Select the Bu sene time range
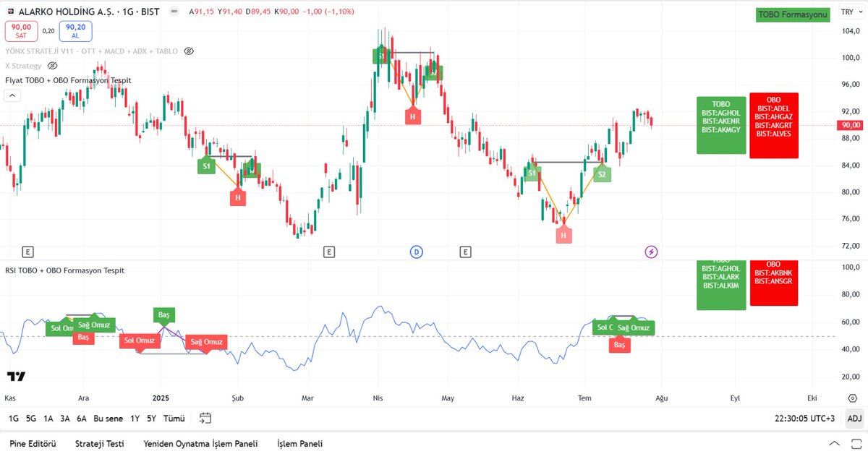Image resolution: width=868 pixels, height=454 pixels. (x=109, y=419)
